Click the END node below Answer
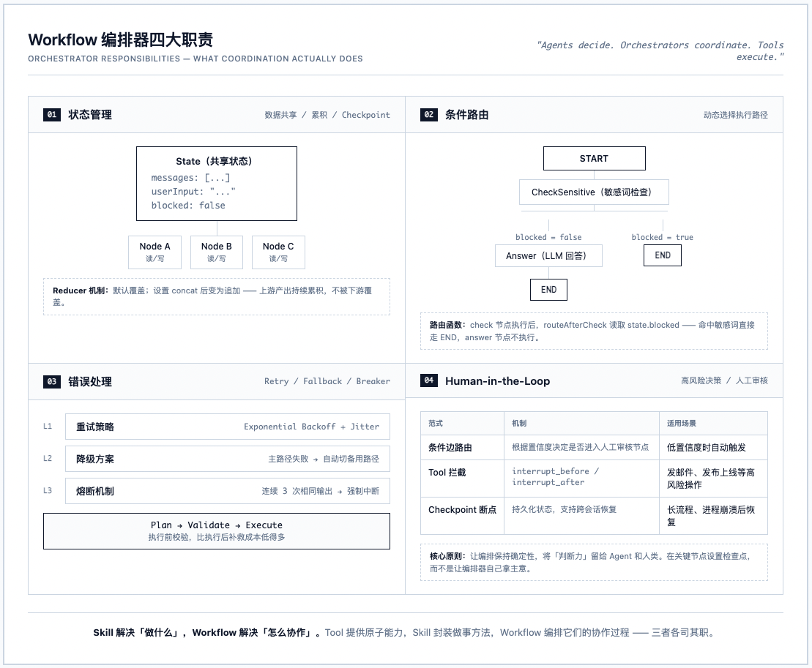This screenshot has height=668, width=812. (548, 290)
